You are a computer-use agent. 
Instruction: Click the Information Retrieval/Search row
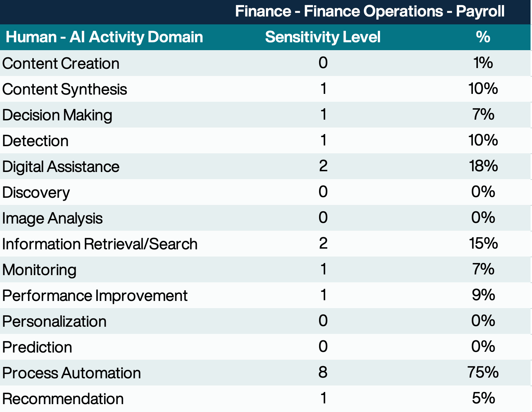[99, 244]
